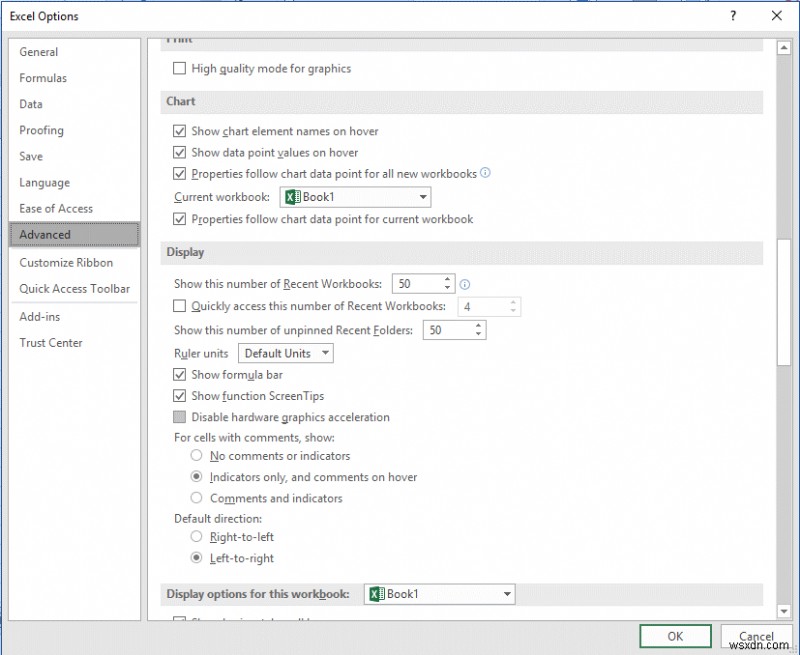This screenshot has width=800, height=655.
Task: Click OK to apply the options
Action: (675, 636)
